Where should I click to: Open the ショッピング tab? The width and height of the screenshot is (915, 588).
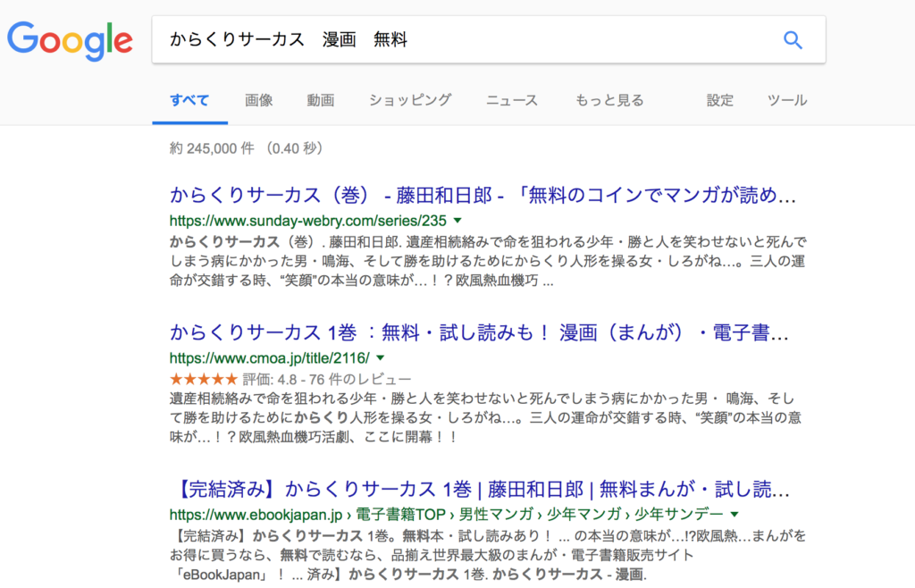point(410,100)
